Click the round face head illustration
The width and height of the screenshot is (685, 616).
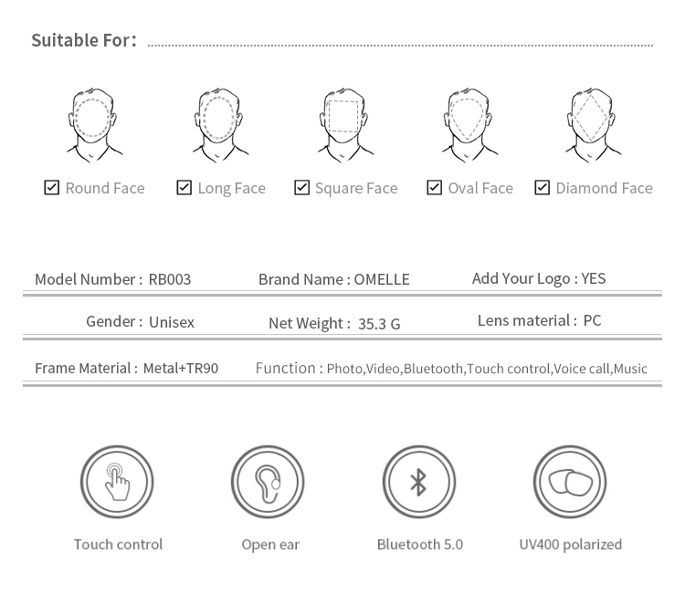(94, 125)
